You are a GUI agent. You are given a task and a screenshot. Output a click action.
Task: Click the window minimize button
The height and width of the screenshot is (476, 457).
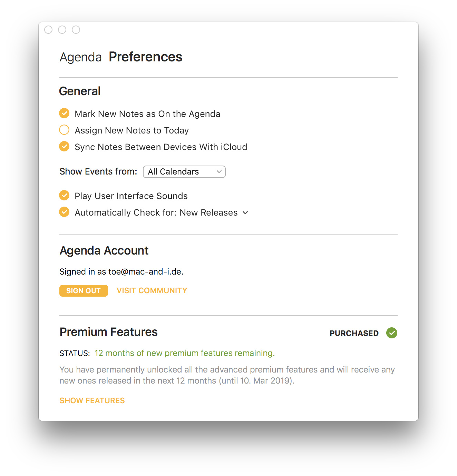(62, 30)
